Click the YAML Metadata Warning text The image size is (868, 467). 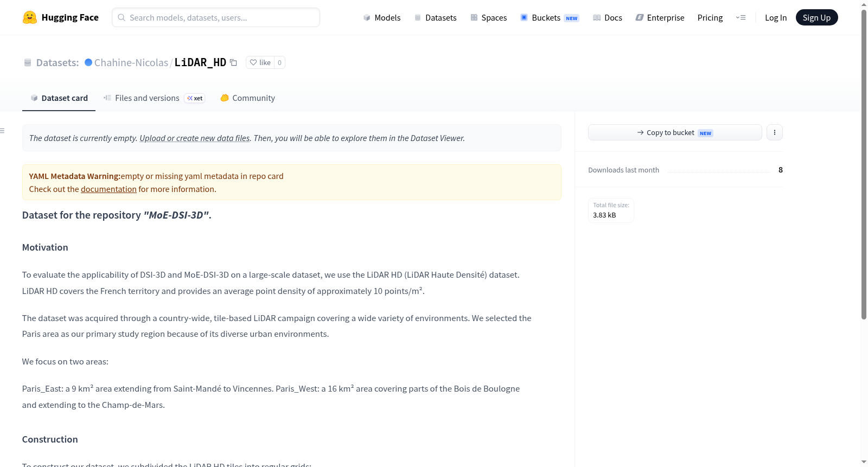tap(75, 176)
